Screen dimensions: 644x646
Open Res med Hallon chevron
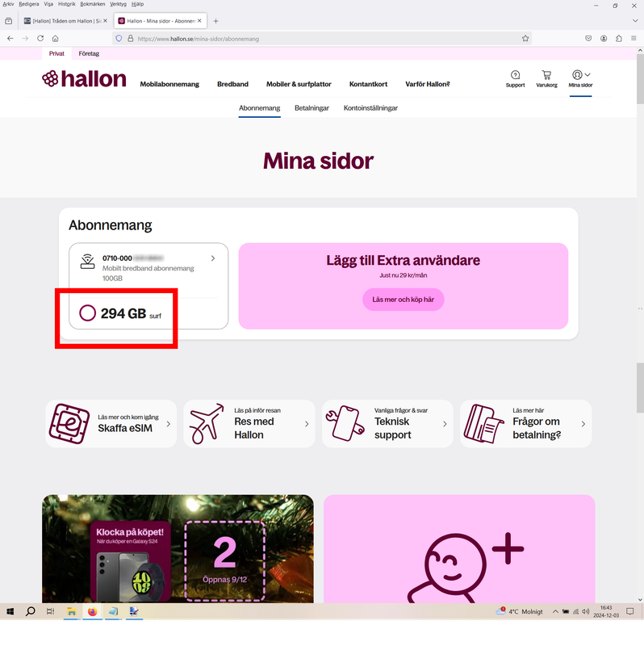(307, 423)
